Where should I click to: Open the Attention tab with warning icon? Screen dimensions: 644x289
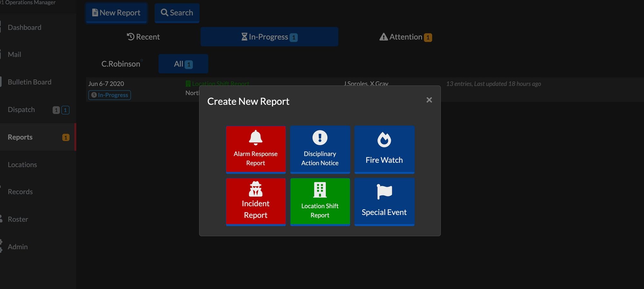pos(405,37)
